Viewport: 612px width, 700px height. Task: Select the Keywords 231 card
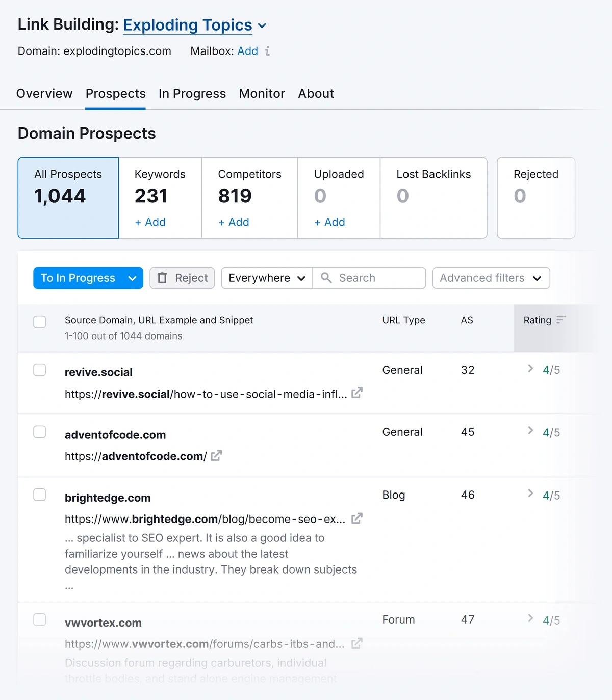click(x=160, y=197)
